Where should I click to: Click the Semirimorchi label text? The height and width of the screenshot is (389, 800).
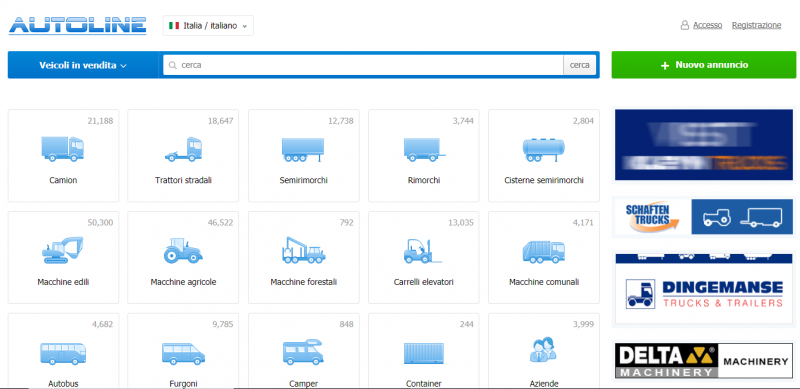point(304,180)
